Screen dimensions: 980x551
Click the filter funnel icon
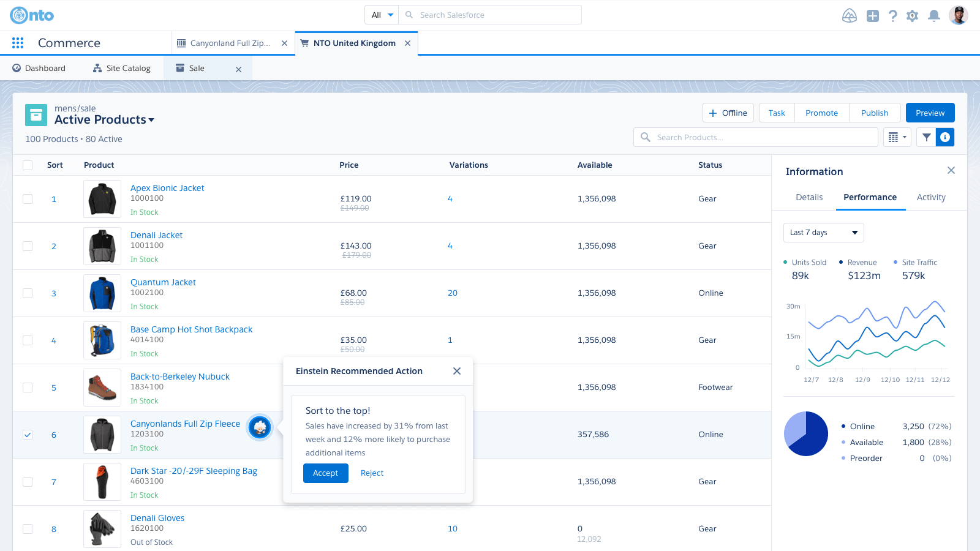click(x=926, y=137)
